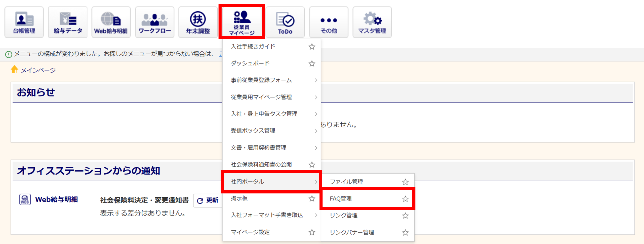Star the FAQ管理 submenu item
Viewport: 644px width, 244px height.
click(x=405, y=199)
